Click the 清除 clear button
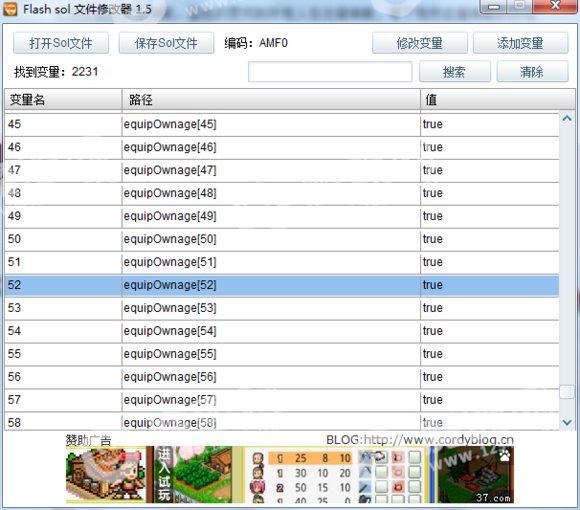Image resolution: width=580 pixels, height=510 pixels. (532, 72)
